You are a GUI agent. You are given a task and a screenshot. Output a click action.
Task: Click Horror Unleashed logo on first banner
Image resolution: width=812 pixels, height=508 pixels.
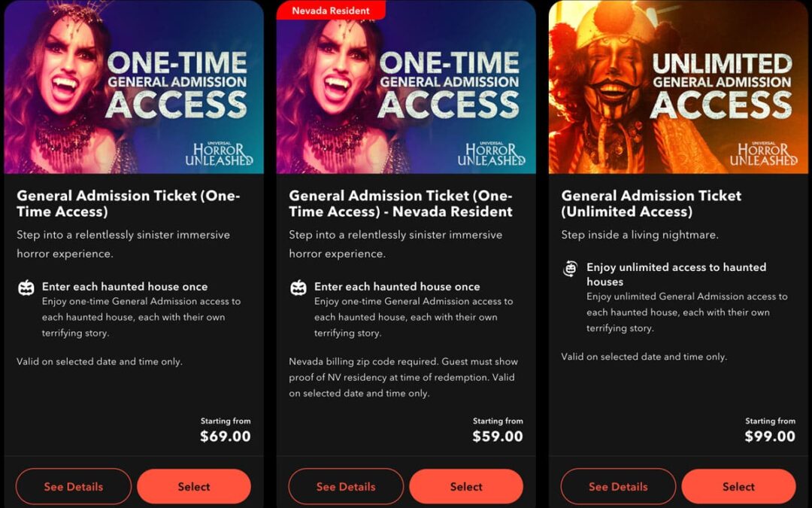[219, 154]
